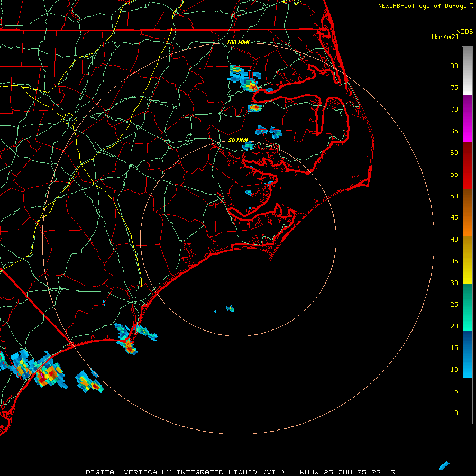The height and width of the screenshot is (476, 476).
Task: Select the 55 value on the VIL scale
Action: [x=454, y=175]
